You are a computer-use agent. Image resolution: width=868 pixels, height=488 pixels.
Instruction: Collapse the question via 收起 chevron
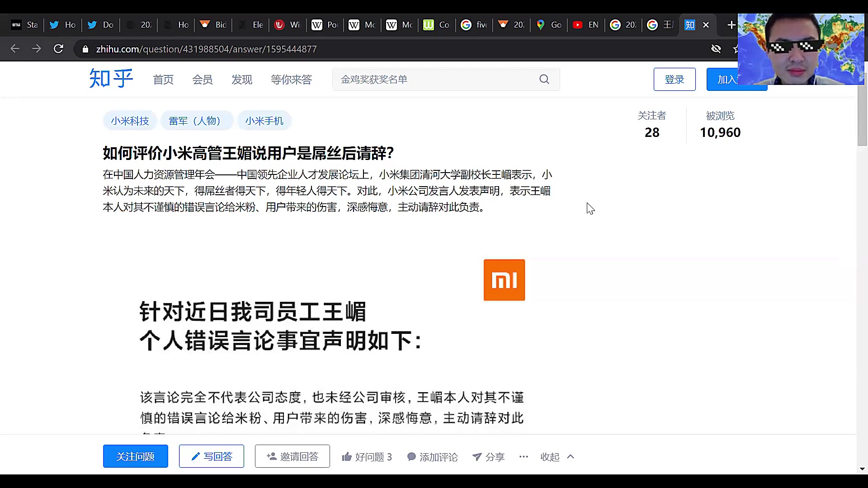click(x=557, y=457)
